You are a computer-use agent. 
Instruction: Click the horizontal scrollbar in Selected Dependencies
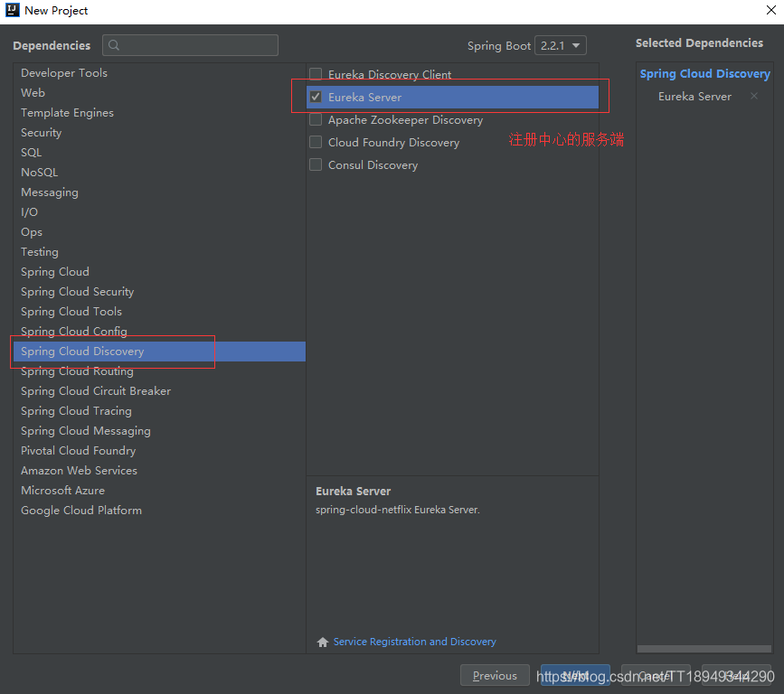704,649
